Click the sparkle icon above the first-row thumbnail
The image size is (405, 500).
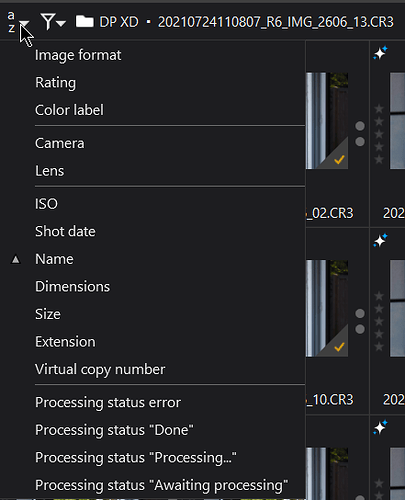coord(380,53)
